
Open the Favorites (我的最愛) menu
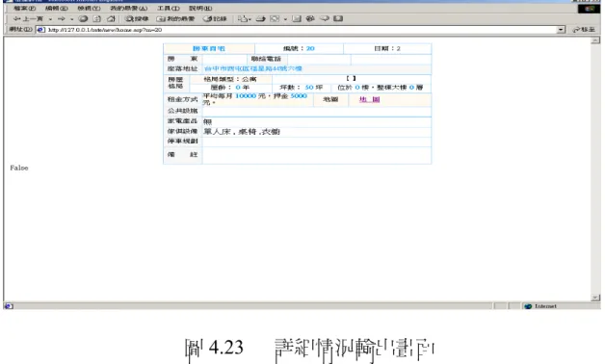pyautogui.click(x=128, y=8)
